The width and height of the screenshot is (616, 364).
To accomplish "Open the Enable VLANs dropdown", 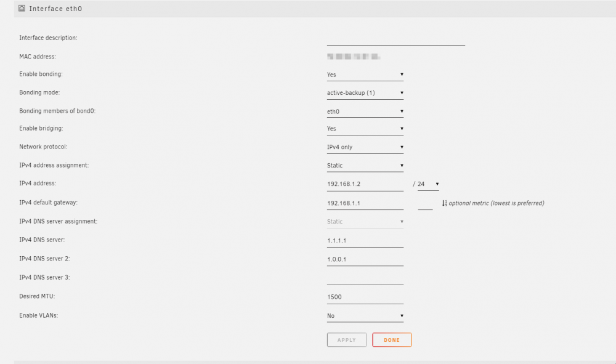I will tap(365, 316).
